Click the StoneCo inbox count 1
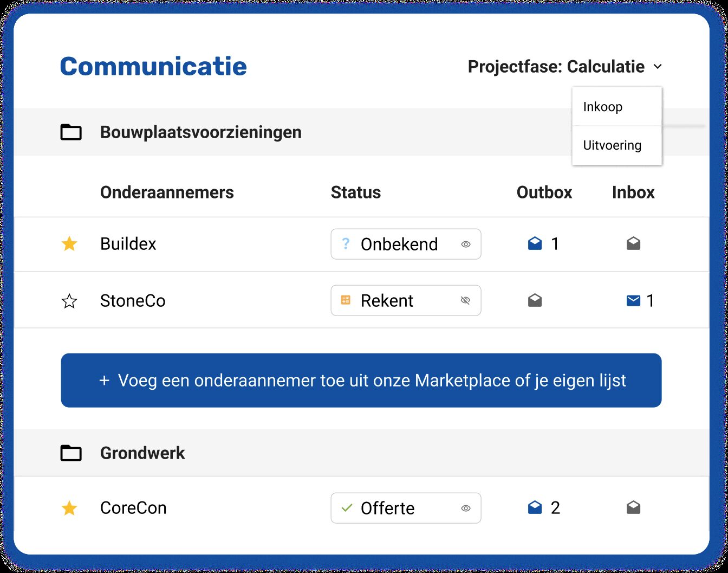728x573 pixels. pyautogui.click(x=651, y=300)
